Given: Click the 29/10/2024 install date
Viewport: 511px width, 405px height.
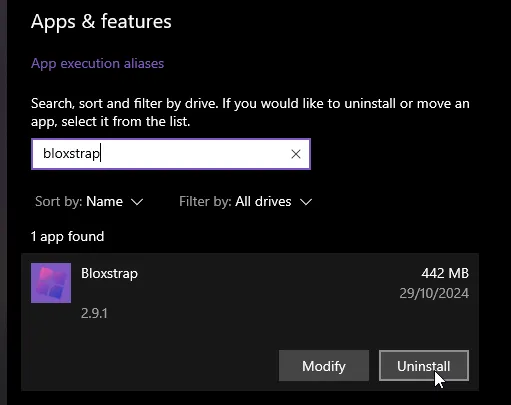Looking at the screenshot, I should point(434,293).
